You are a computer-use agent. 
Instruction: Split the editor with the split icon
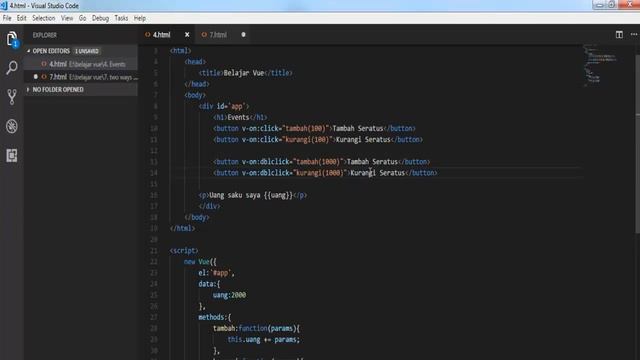coord(619,35)
